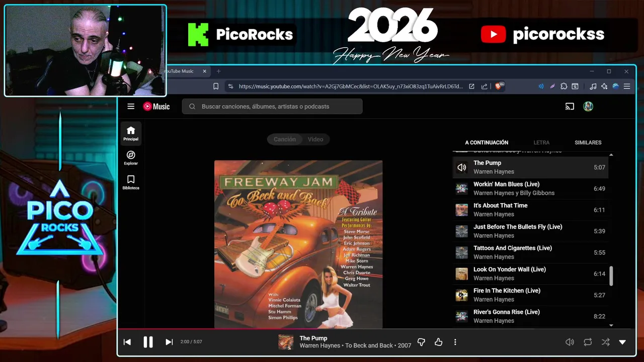Play Tattoos And Cigarettes (Live) from queue
Screen dimensions: 644x362
(x=530, y=252)
